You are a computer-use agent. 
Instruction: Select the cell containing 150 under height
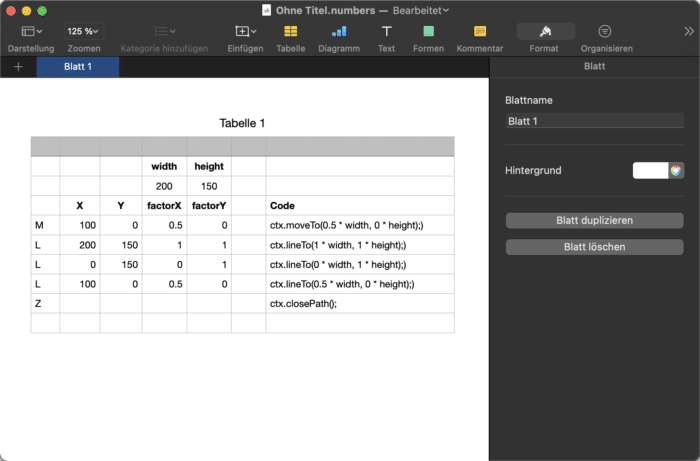[x=209, y=186]
